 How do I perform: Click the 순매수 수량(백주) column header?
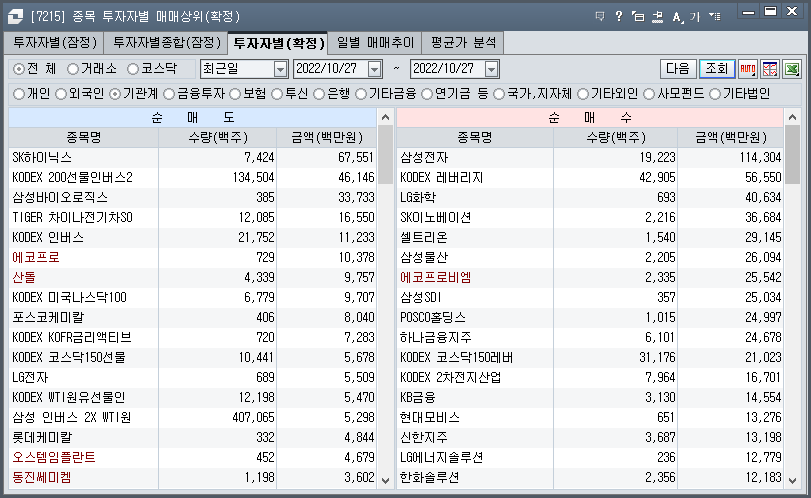(615, 138)
